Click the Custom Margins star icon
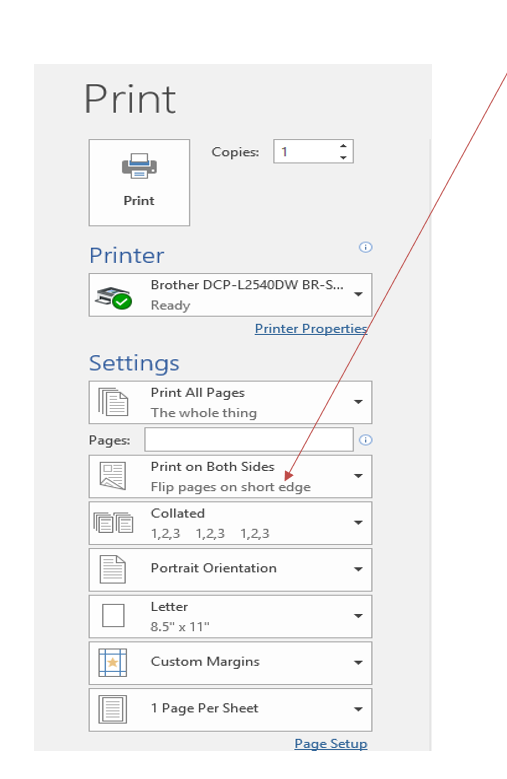Image resolution: width=507 pixels, height=779 pixels. coord(113,662)
